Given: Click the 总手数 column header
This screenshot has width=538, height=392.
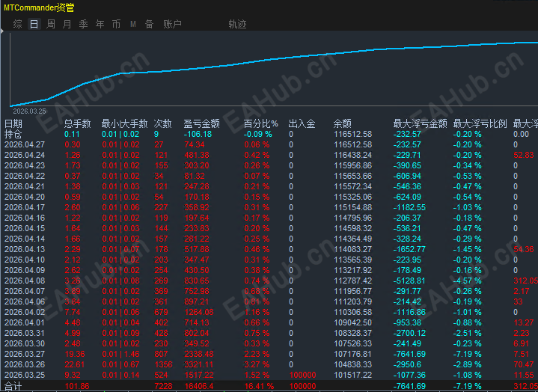Looking at the screenshot, I should 78,123.
